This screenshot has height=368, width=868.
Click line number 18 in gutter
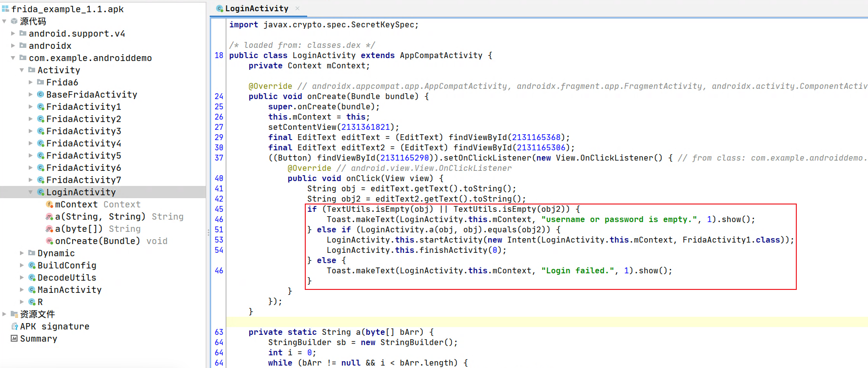click(219, 55)
